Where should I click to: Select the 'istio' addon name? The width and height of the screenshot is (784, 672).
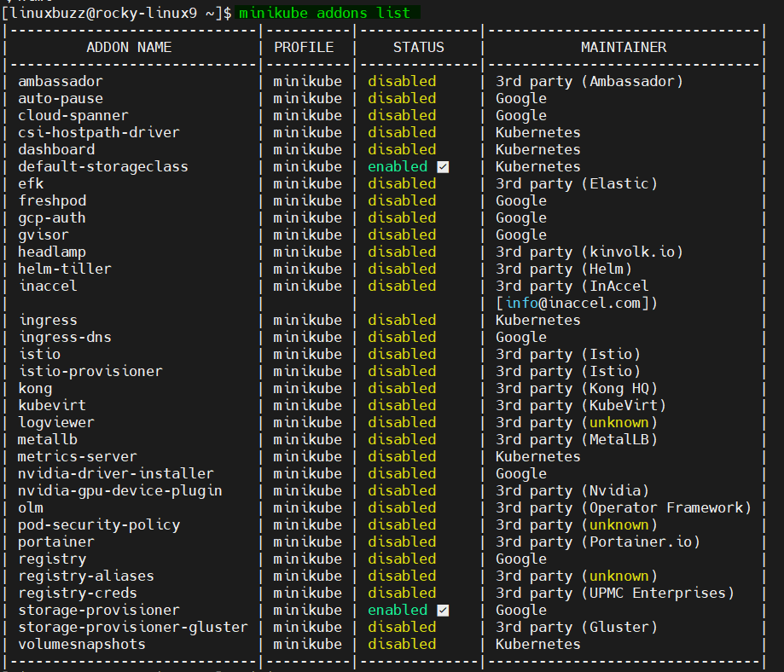39,354
